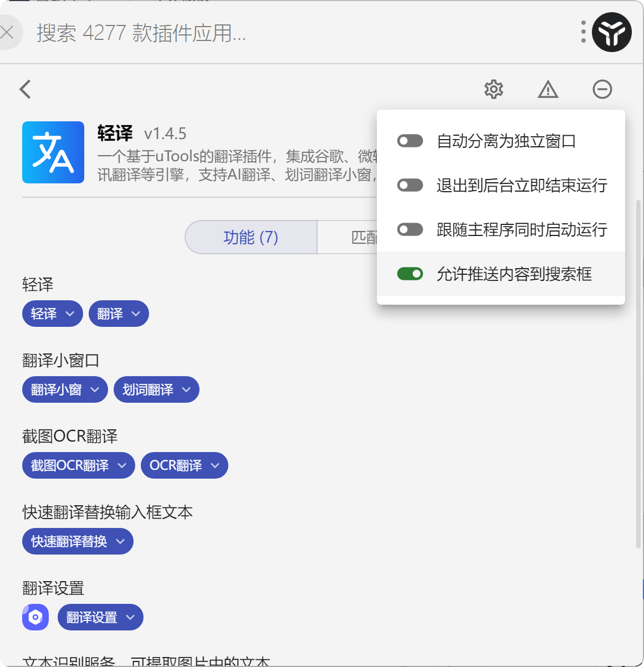644x667 pixels.
Task: Switch to the 功能 (7) tab
Action: point(251,237)
